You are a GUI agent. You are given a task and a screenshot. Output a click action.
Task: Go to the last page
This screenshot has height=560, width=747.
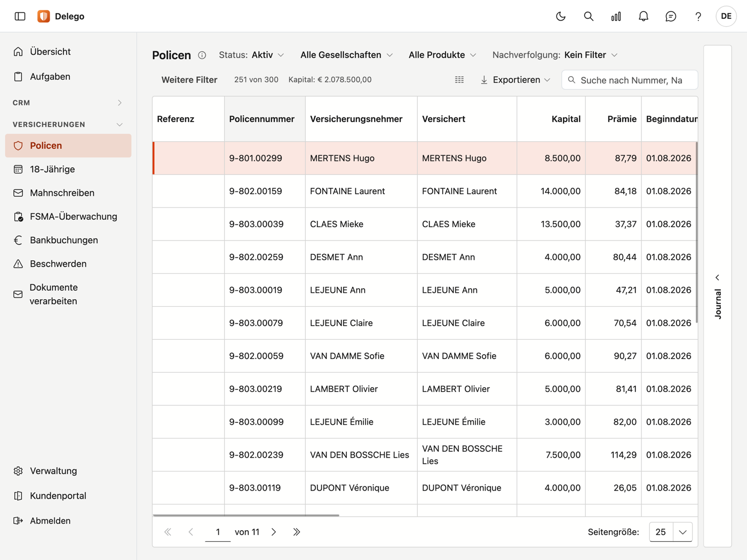pyautogui.click(x=297, y=532)
